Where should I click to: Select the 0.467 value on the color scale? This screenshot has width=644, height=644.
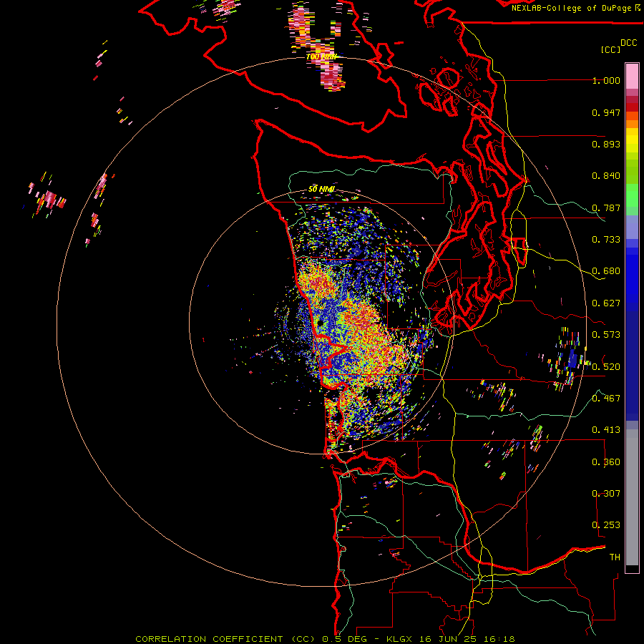[x=606, y=399]
